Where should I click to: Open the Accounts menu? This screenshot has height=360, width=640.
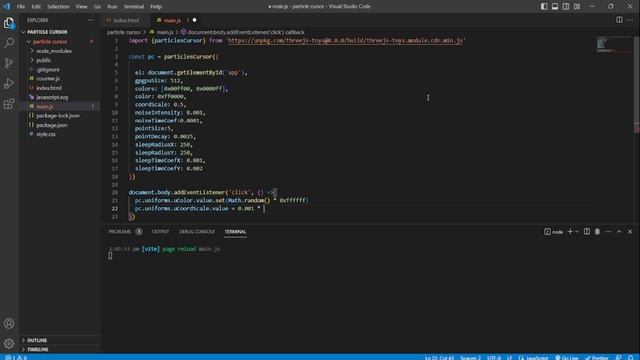[x=9, y=324]
